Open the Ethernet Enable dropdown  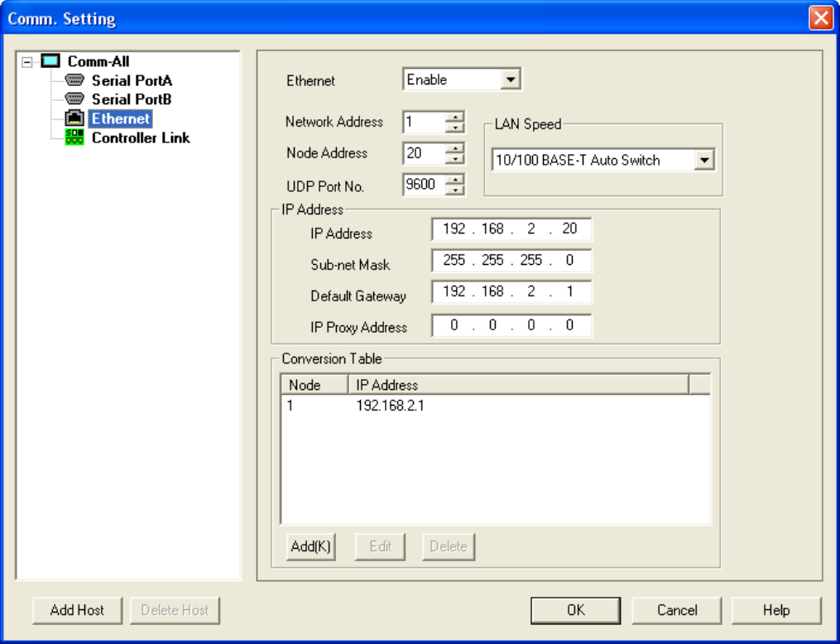(x=511, y=79)
